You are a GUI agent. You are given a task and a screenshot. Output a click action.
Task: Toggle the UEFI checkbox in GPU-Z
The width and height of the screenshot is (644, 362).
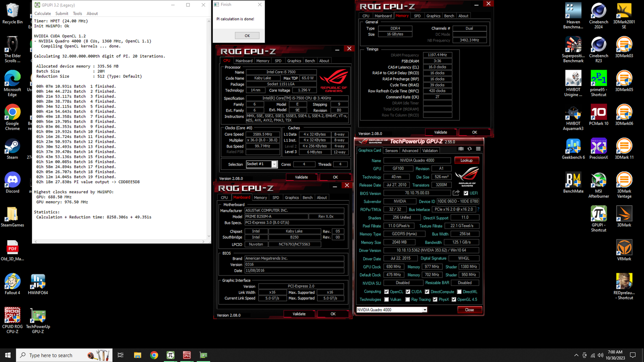click(x=466, y=193)
